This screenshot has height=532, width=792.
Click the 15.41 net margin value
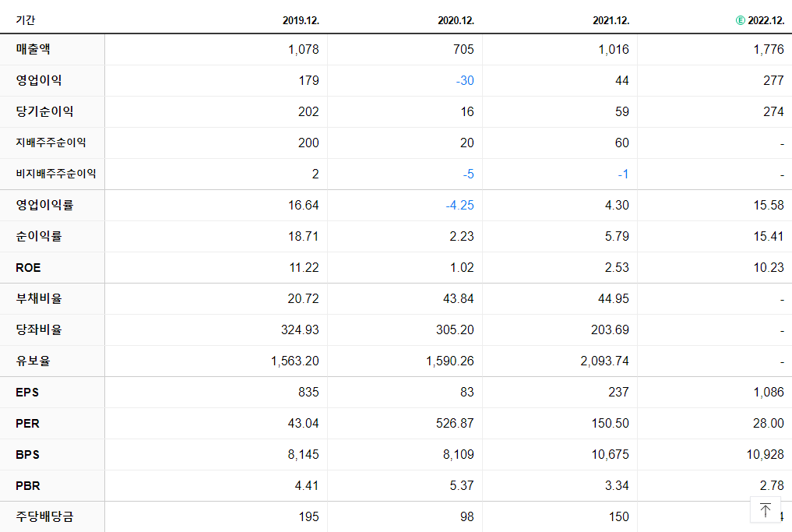click(769, 237)
